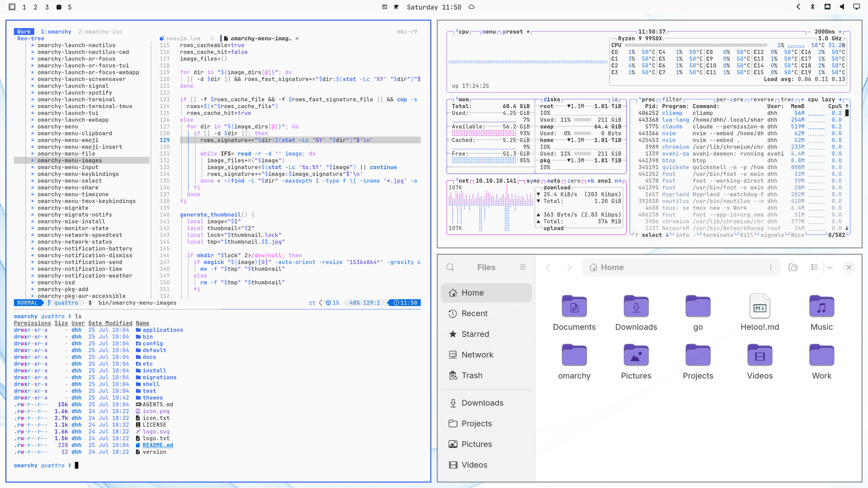Screen dimensions: 868x488
Task: Click the display monitor icon in top bar
Action: [x=856, y=7]
